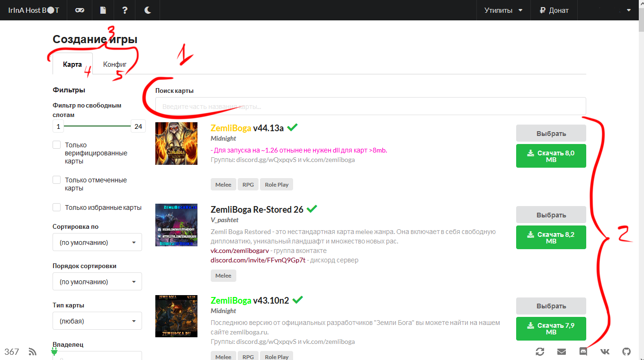
Task: Click verified checkmark next to ZemliBoga v43.10n2
Action: pyautogui.click(x=298, y=300)
